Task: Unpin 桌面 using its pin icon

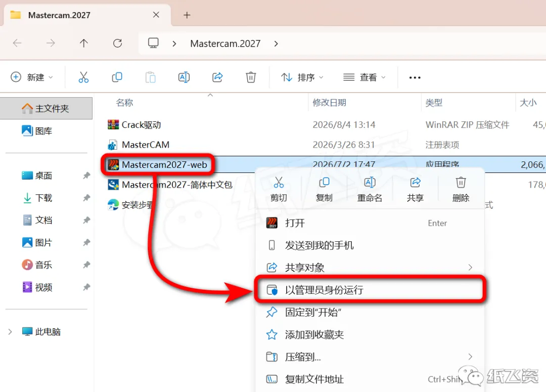Action: [86, 176]
